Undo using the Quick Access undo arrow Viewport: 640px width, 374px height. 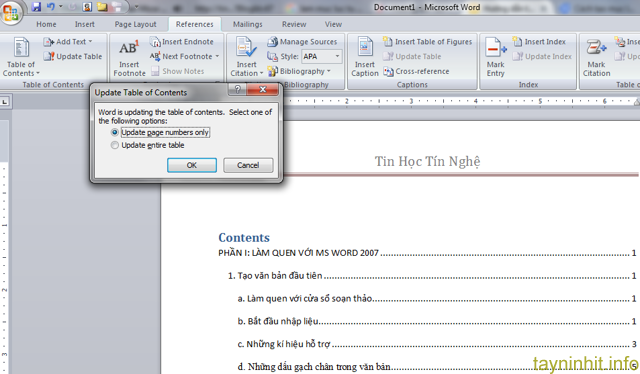point(51,7)
